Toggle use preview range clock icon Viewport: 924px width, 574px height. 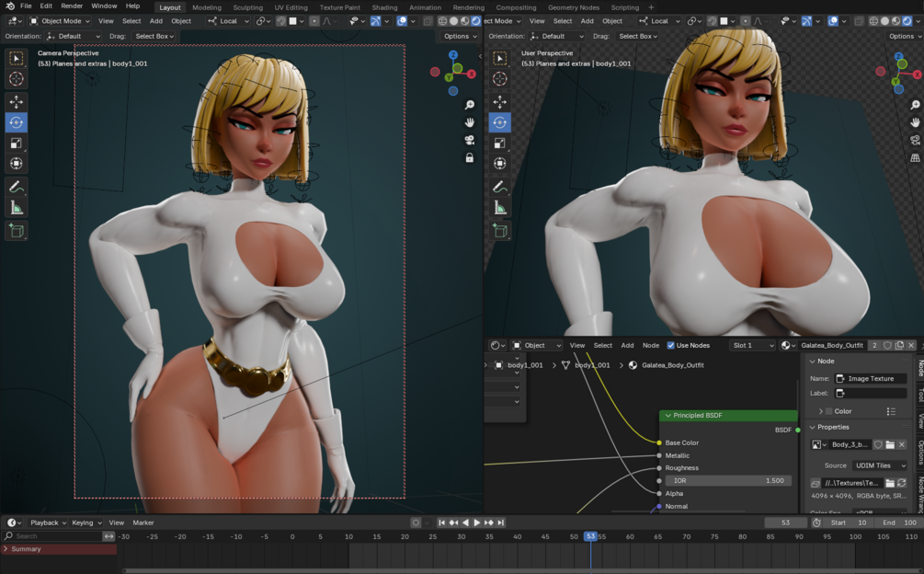[x=816, y=522]
